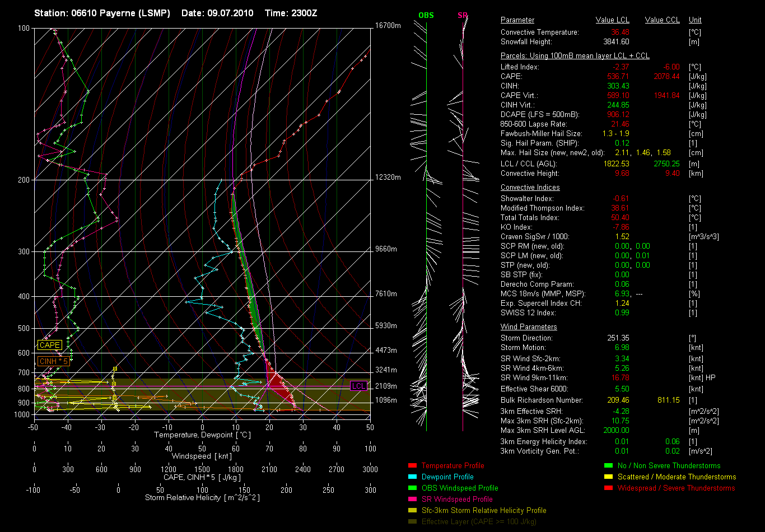
Task: Open the Convective Indices section heading
Action: tap(530, 188)
